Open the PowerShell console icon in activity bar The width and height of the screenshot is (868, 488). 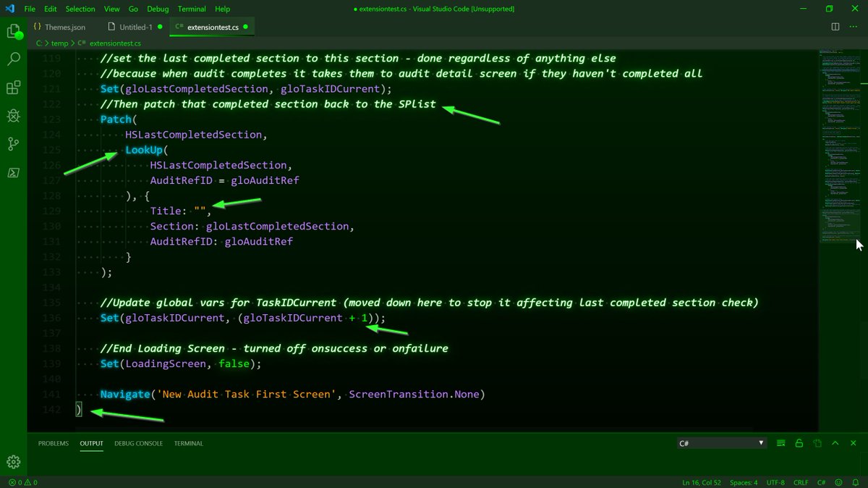point(13,172)
